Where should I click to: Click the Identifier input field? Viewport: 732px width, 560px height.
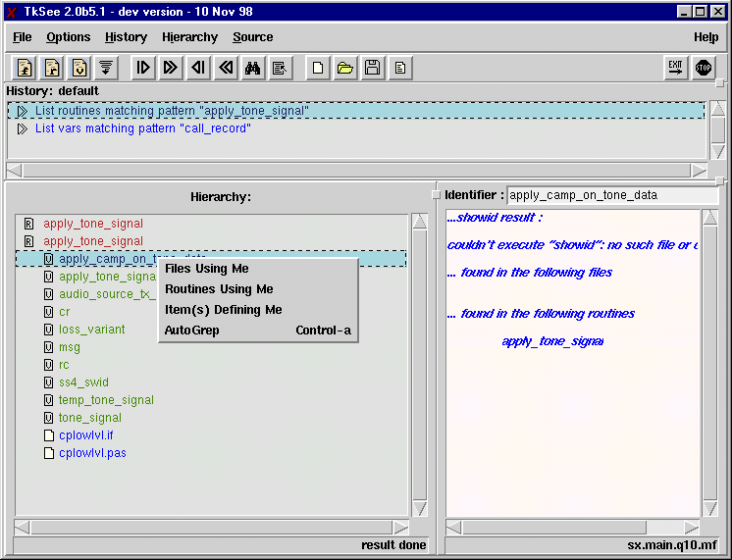coord(612,195)
